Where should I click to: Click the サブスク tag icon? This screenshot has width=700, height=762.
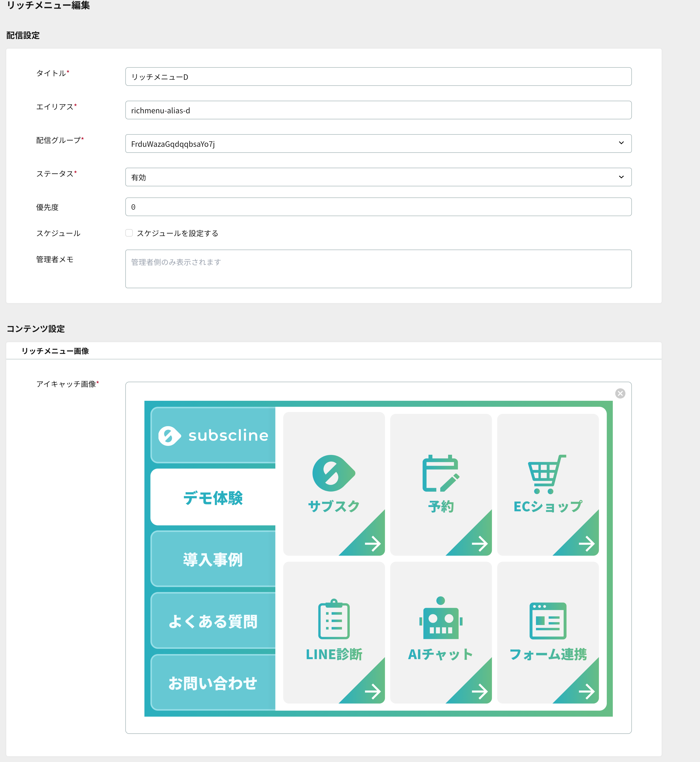[334, 473]
